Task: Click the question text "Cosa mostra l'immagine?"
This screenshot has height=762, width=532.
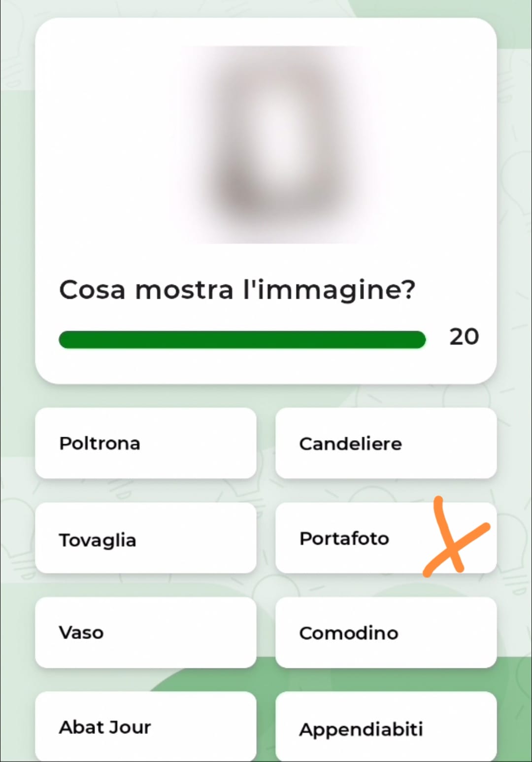Action: 237,290
